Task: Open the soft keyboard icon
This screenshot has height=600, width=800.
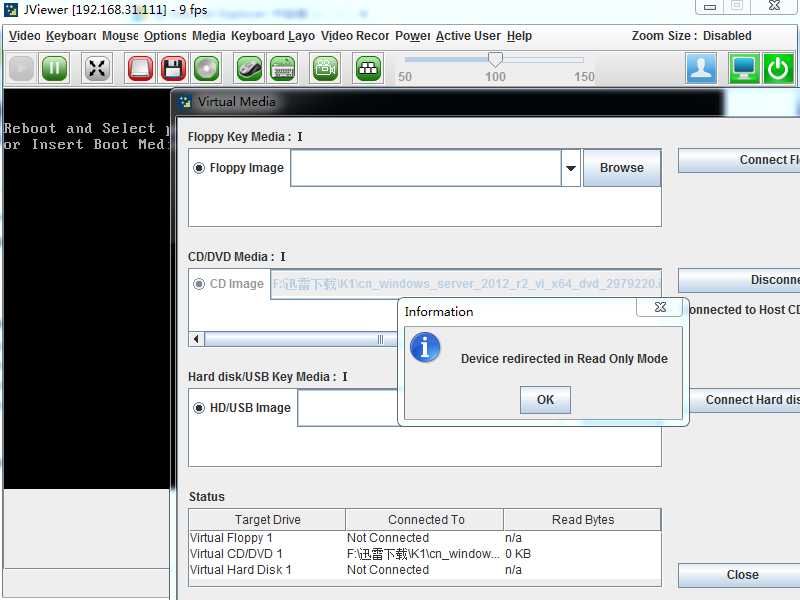Action: (282, 68)
